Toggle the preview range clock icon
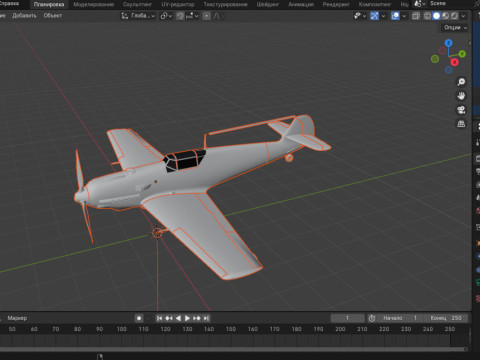Image resolution: width=480 pixels, height=360 pixels. coord(372,318)
